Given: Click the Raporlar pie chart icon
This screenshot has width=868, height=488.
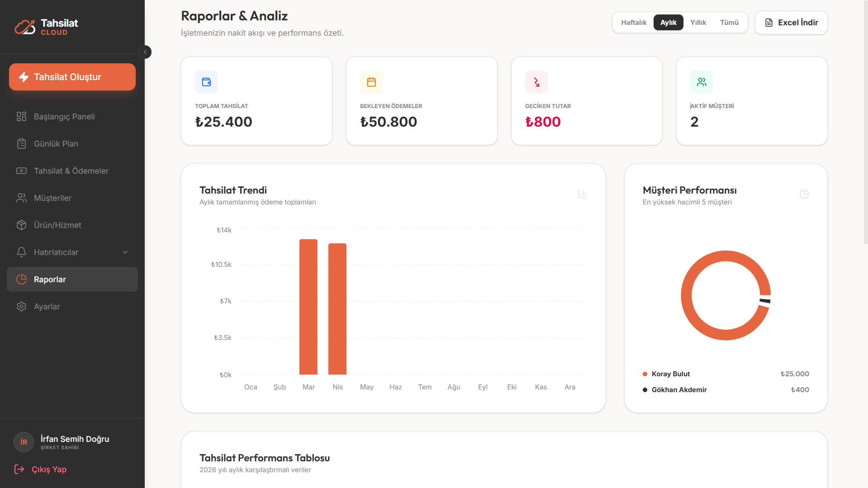Looking at the screenshot, I should click(21, 280).
